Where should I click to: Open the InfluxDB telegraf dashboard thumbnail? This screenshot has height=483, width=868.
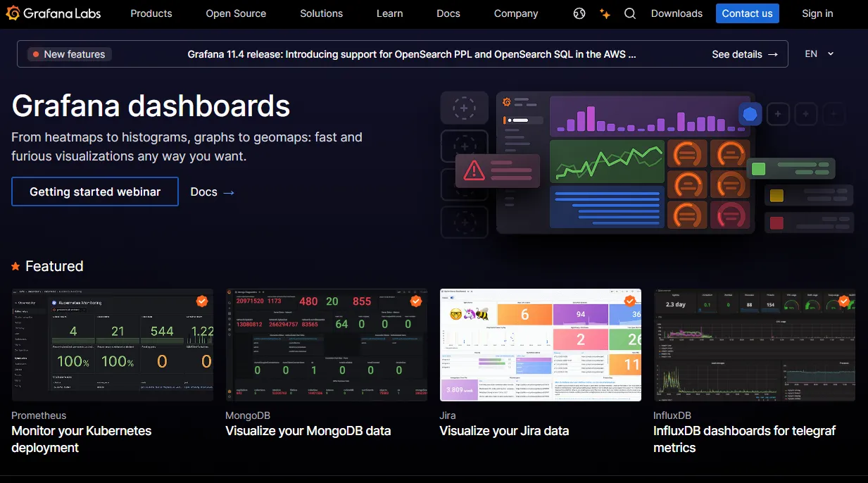pos(755,345)
